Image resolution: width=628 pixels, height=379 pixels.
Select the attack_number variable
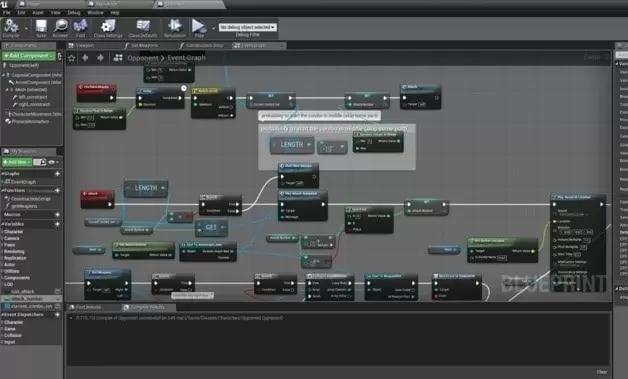(31, 298)
